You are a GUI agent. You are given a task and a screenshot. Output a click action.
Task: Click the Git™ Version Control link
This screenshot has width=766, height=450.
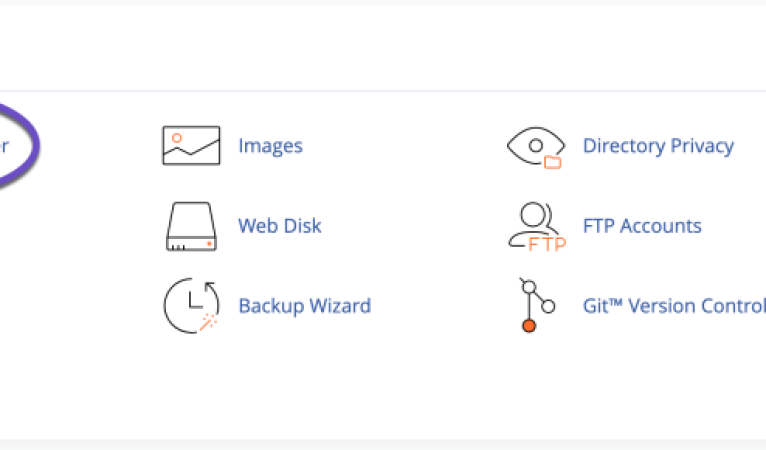674,306
